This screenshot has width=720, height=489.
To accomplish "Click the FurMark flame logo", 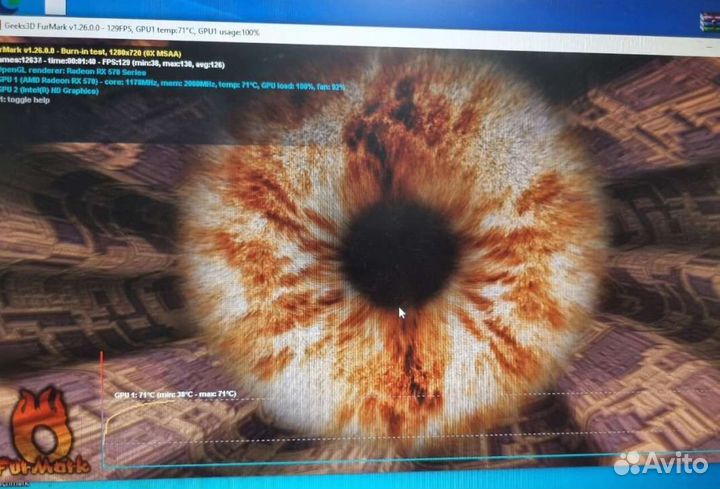I will [41, 432].
